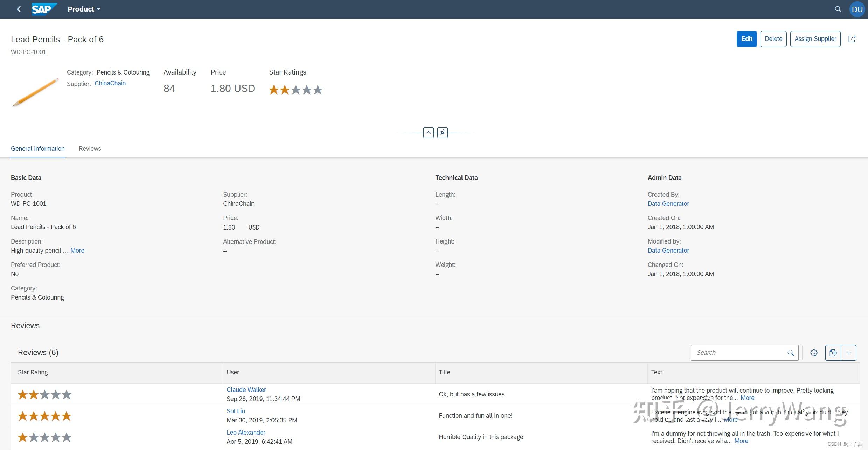Open the ChinaChain supplier link

click(110, 83)
